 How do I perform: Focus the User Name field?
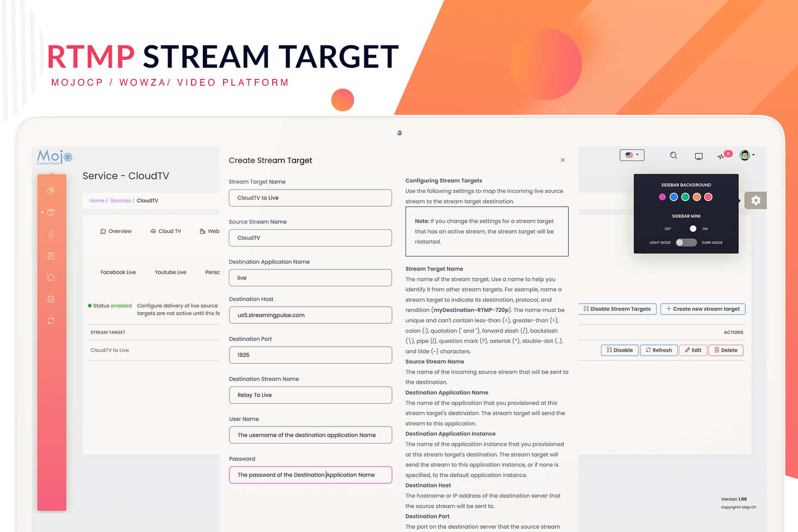pos(310,435)
